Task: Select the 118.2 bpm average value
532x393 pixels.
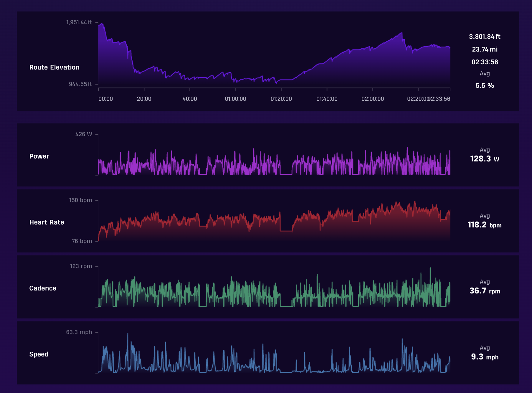Action: (485, 225)
